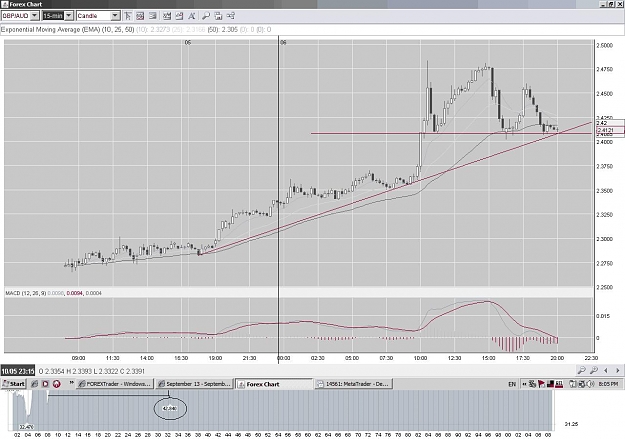The image size is (625, 439).
Task: Click the 10.05 23:15 date readout
Action: click(18, 371)
